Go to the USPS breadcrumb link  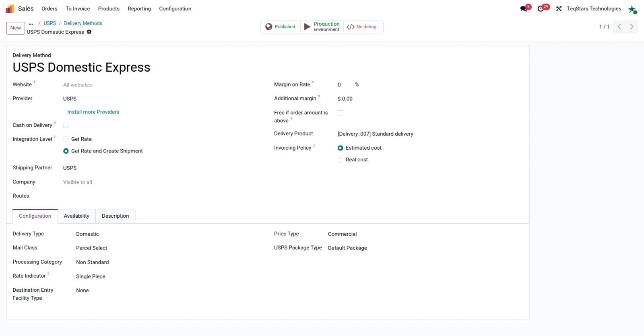pyautogui.click(x=50, y=23)
